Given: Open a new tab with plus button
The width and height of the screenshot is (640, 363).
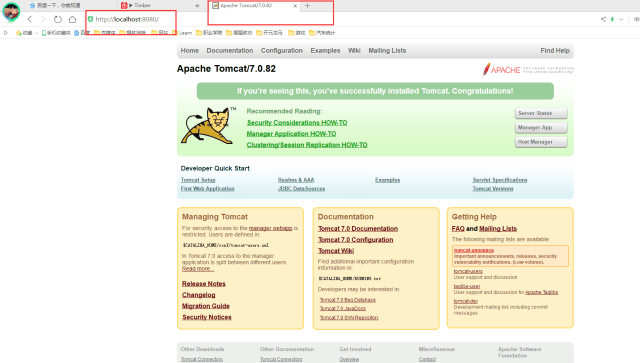Looking at the screenshot, I should [307, 6].
